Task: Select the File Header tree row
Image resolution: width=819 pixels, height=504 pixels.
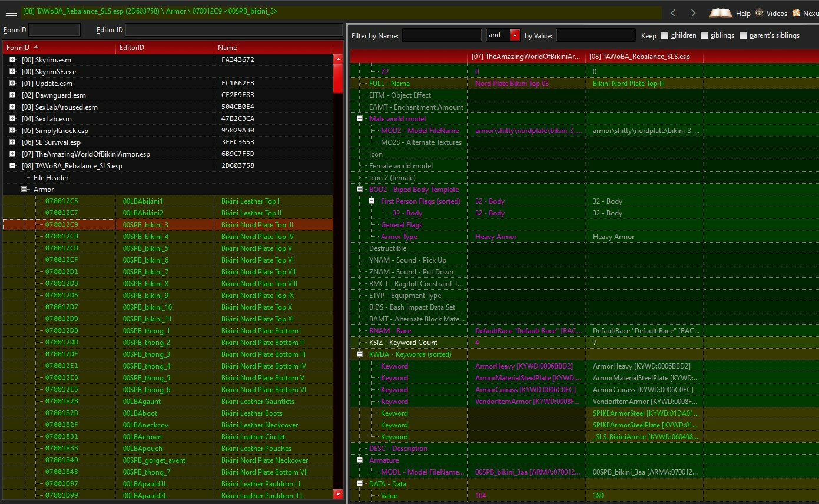Action: (x=168, y=177)
